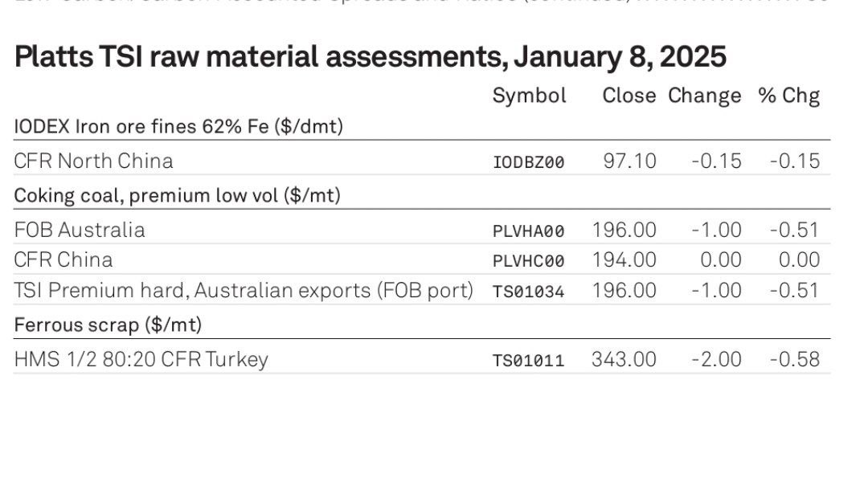This screenshot has height=490, width=868.
Task: Select the Coking coal premium low vol label
Action: click(177, 196)
